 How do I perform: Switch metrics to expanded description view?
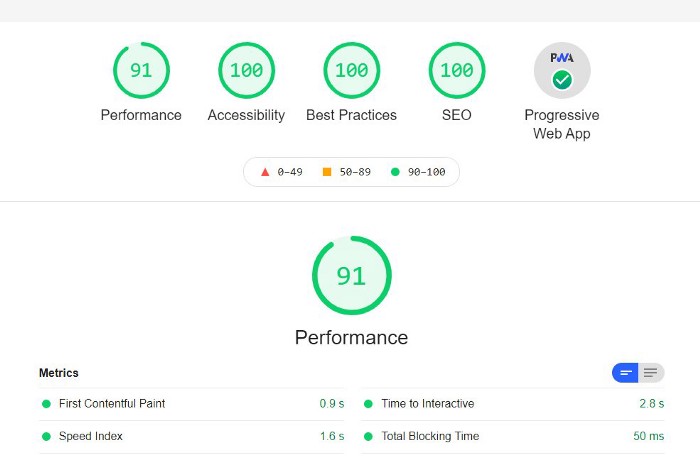(x=651, y=373)
